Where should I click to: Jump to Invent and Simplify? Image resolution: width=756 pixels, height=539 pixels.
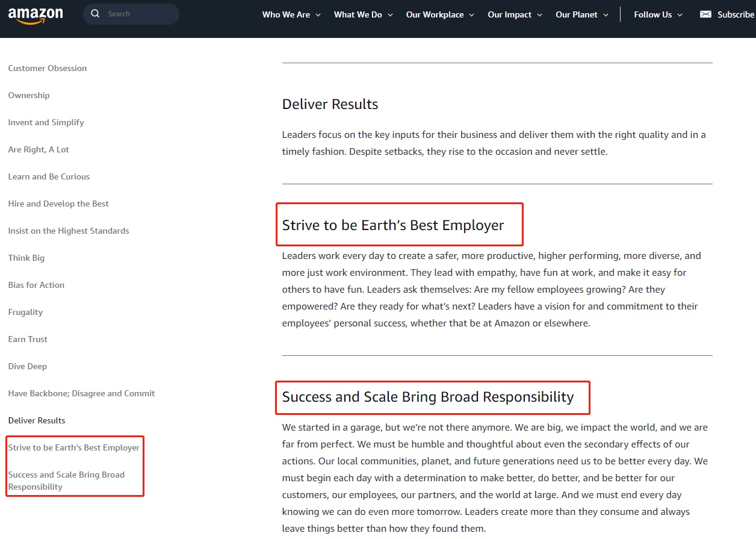[x=46, y=122]
